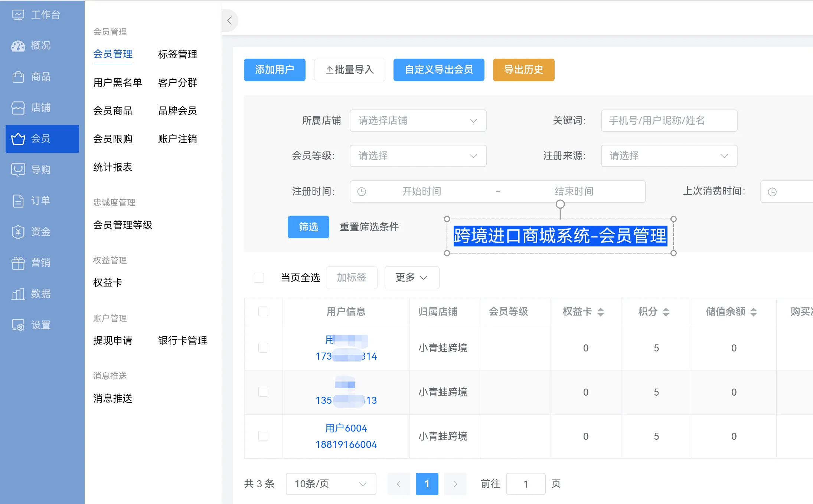Open 消息推送 submenu item
The image size is (813, 504).
tap(112, 398)
